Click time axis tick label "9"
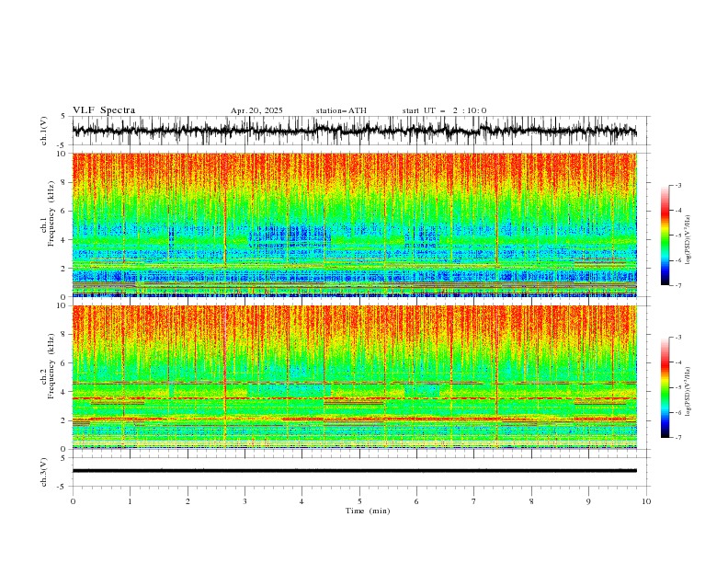The width and height of the screenshot is (728, 563). (x=588, y=501)
